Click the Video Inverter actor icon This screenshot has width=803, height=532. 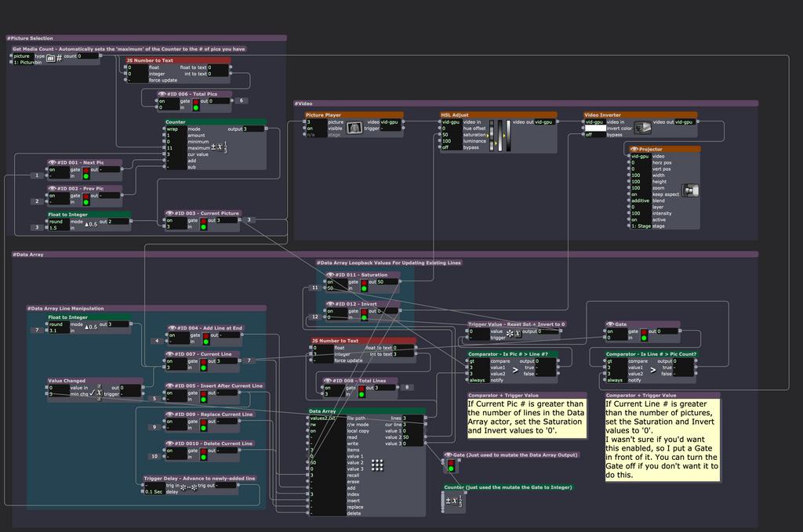click(x=643, y=128)
